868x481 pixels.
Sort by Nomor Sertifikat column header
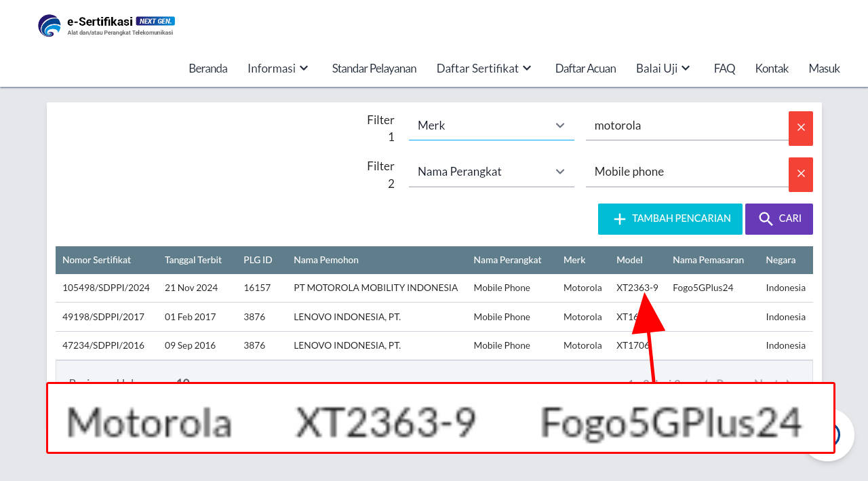(x=96, y=260)
